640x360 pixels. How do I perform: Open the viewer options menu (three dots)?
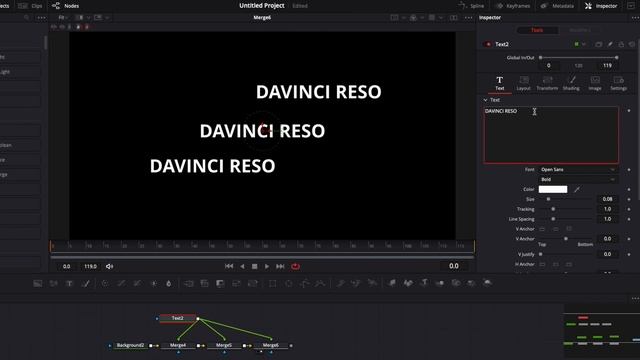click(x=469, y=18)
